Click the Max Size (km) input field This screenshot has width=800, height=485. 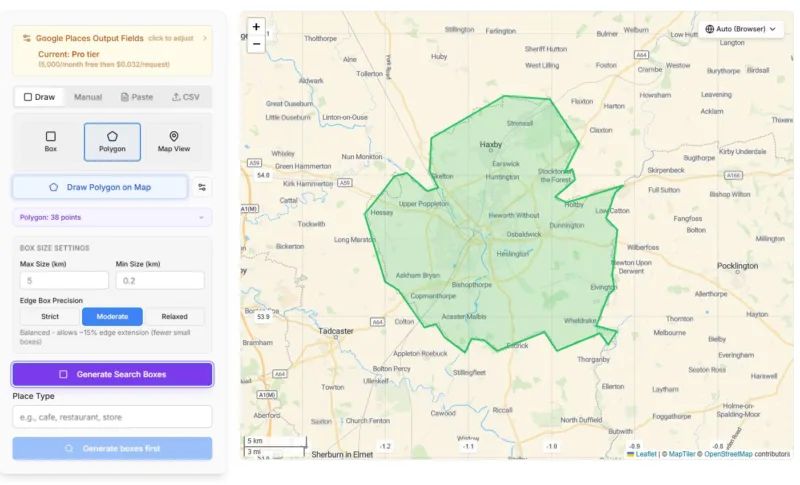[x=61, y=281]
